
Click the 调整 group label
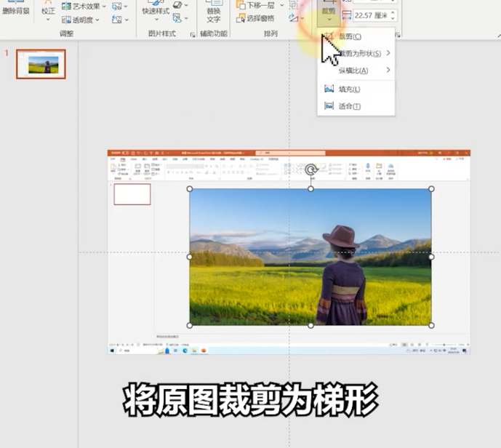click(66, 33)
